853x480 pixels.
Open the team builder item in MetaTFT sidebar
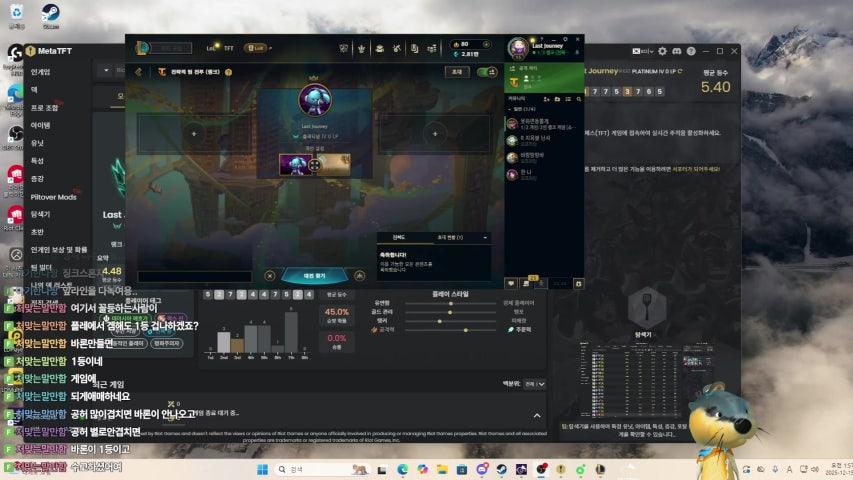point(41,267)
